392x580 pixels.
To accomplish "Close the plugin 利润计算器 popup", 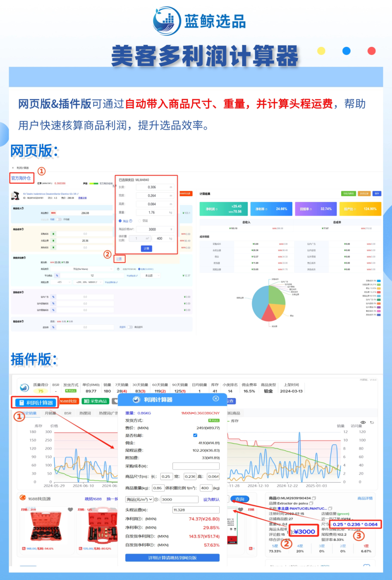I will pos(216,399).
